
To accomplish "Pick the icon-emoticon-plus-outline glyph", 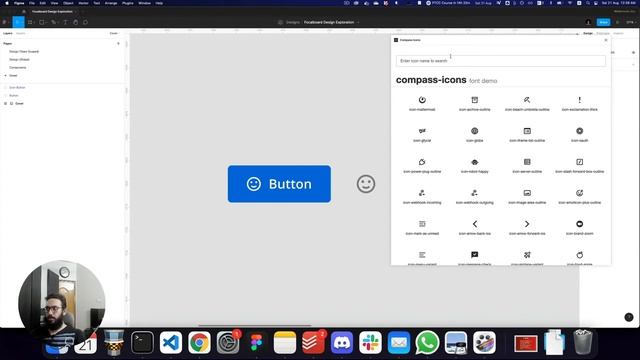I will pyautogui.click(x=579, y=193).
